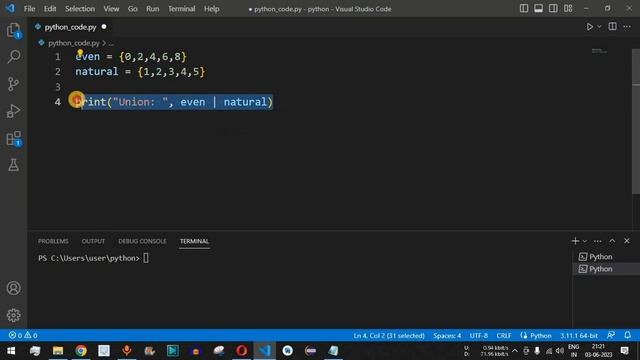Screen dimensions: 640x360
Task: Open the Go menu
Action: tap(132, 9)
